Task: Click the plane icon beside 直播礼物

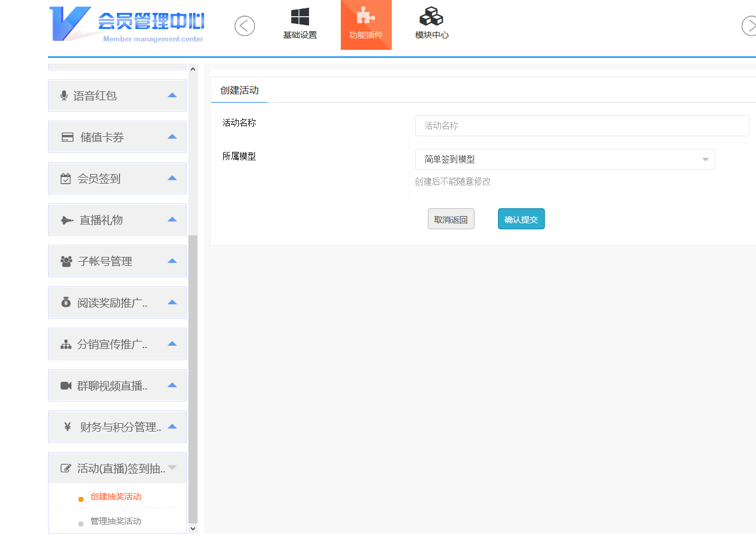Action: (x=67, y=220)
